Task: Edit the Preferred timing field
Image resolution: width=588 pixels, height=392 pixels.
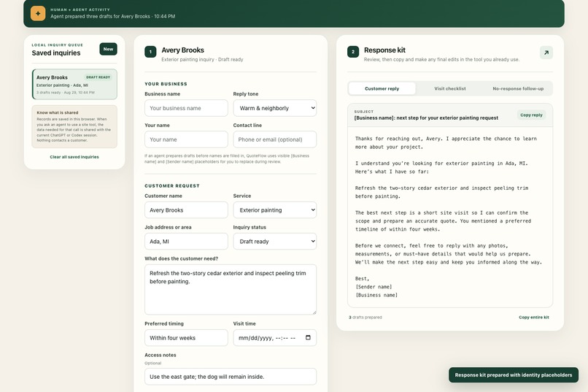Action: coord(186,337)
